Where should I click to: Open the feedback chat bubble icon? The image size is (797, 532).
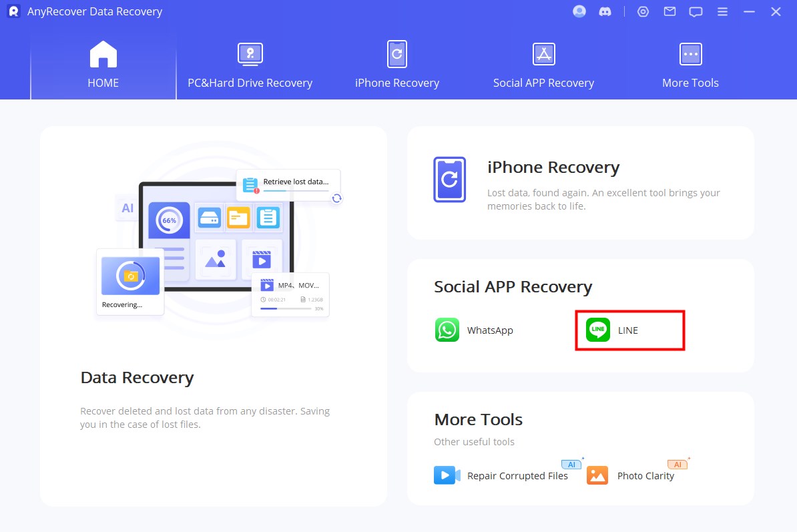tap(696, 11)
